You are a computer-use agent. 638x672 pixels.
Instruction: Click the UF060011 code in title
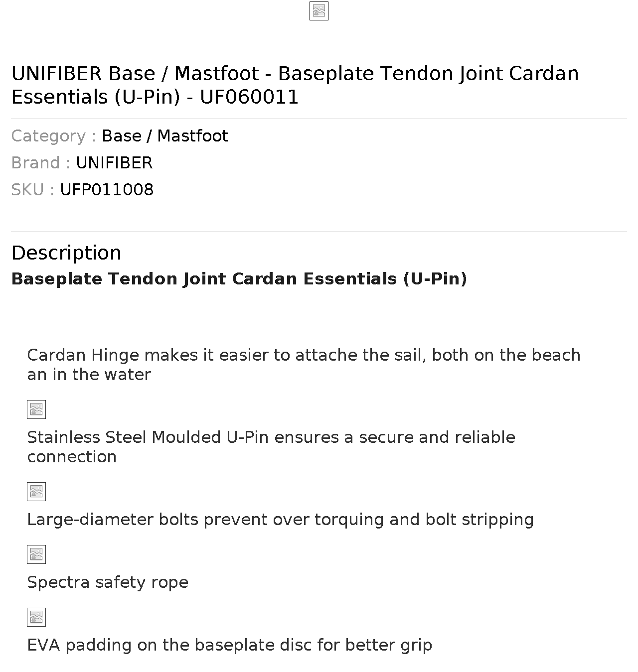(x=249, y=97)
